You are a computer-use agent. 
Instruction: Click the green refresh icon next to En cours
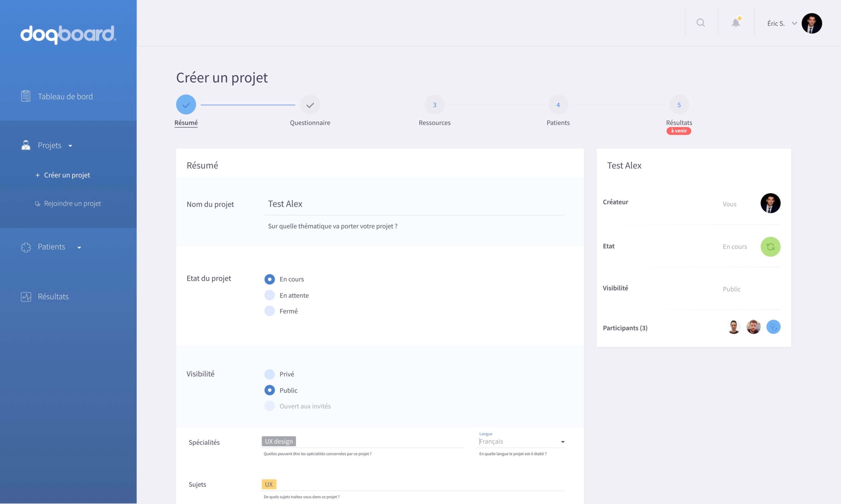[x=770, y=246]
